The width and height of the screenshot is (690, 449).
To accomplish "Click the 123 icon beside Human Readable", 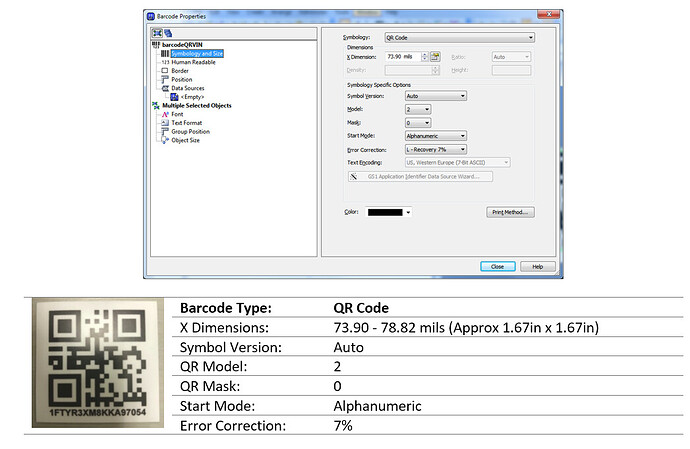I will pyautogui.click(x=165, y=62).
